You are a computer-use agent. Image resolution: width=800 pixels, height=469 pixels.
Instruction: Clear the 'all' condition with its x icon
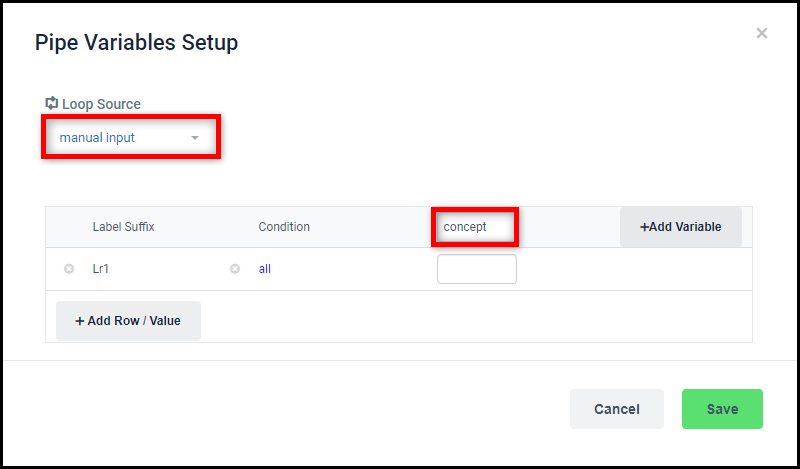tap(235, 268)
